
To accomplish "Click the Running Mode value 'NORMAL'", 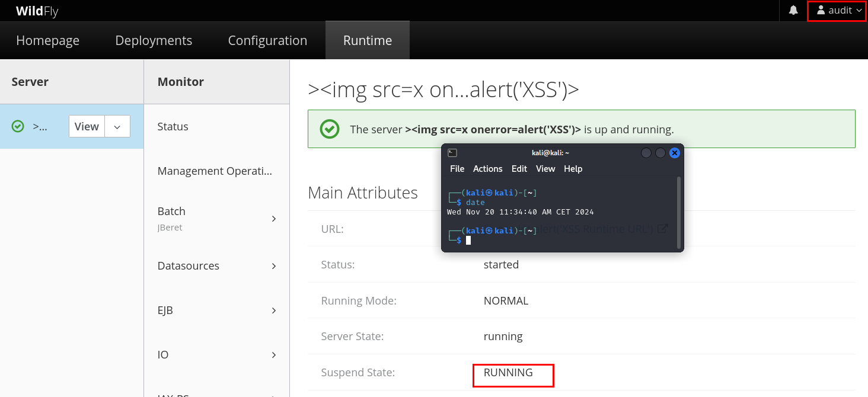I will (x=506, y=300).
